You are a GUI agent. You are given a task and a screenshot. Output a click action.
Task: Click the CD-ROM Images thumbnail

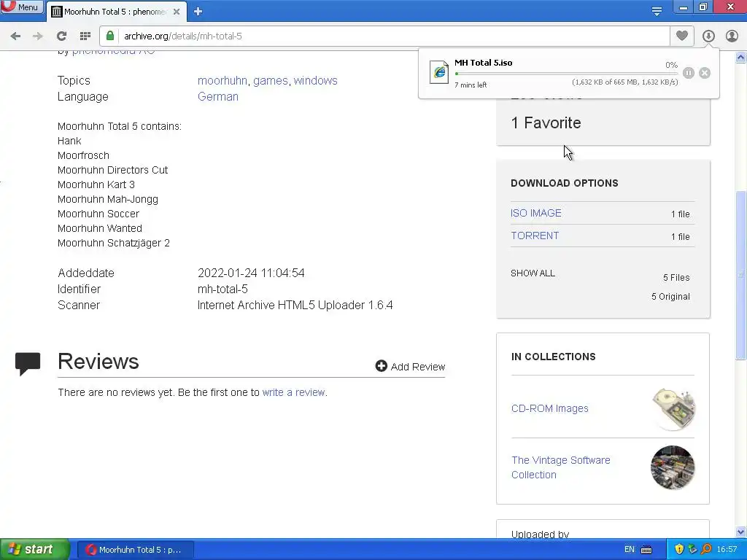click(x=673, y=408)
